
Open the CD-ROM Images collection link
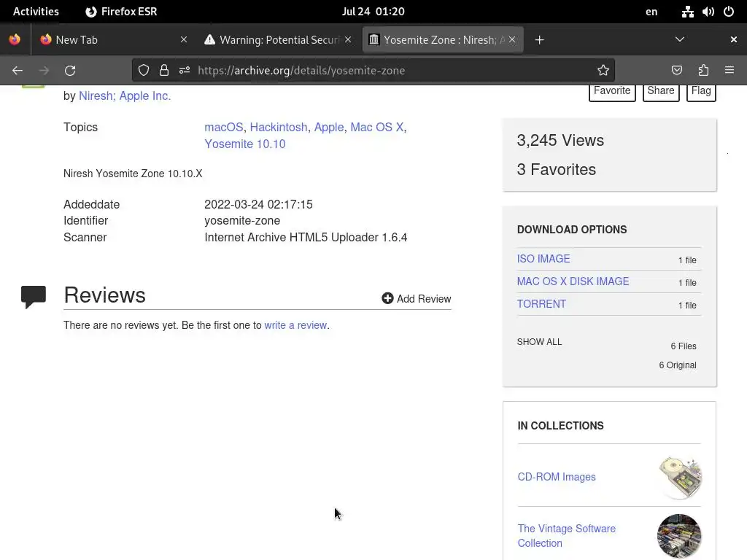click(x=557, y=477)
